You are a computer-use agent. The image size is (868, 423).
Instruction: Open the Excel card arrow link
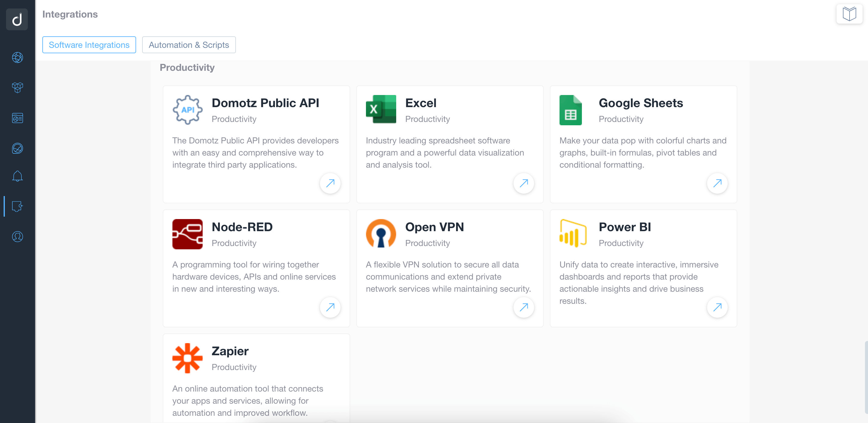pyautogui.click(x=524, y=183)
